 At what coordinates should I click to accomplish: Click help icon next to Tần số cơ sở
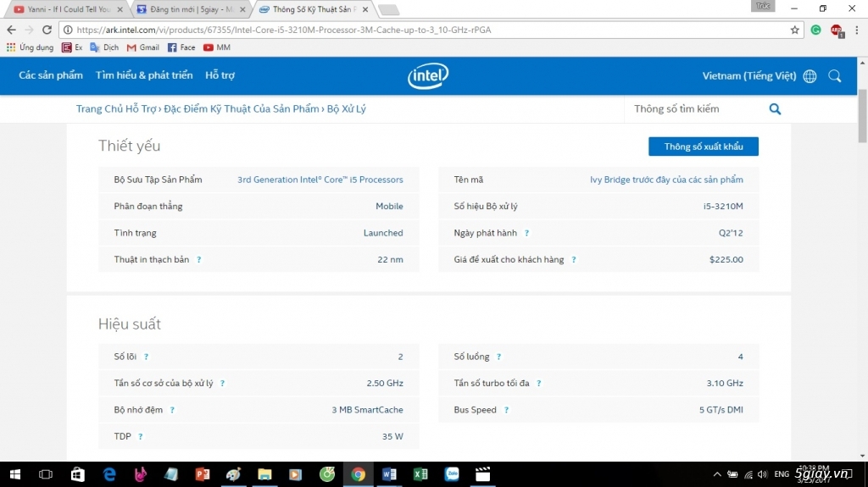click(223, 384)
